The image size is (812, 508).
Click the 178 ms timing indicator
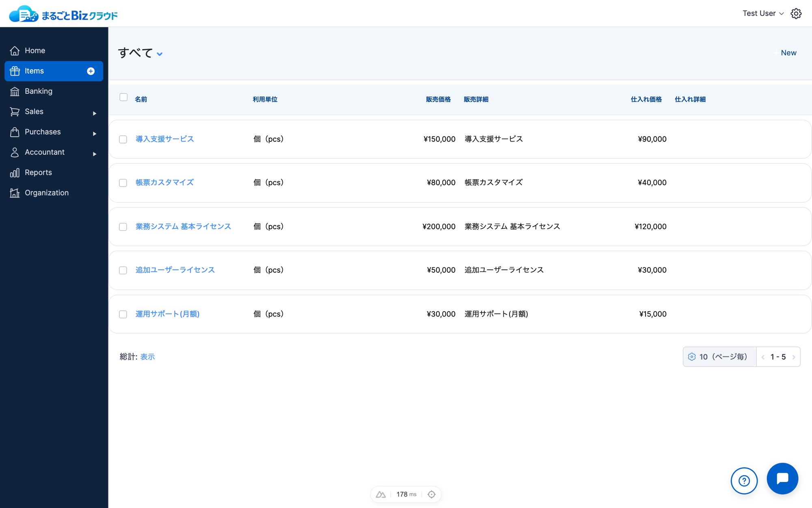point(406,494)
